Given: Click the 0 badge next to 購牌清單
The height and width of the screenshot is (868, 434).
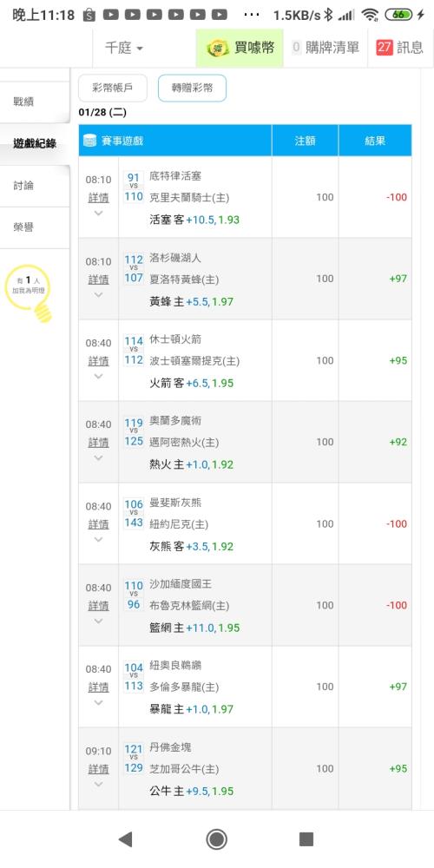Looking at the screenshot, I should pyautogui.click(x=296, y=48).
